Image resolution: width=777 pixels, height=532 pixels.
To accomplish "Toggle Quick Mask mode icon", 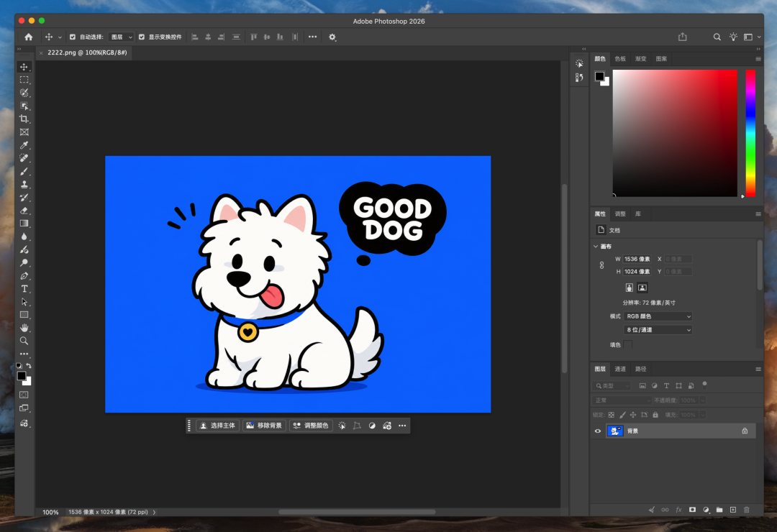I will 24,395.
